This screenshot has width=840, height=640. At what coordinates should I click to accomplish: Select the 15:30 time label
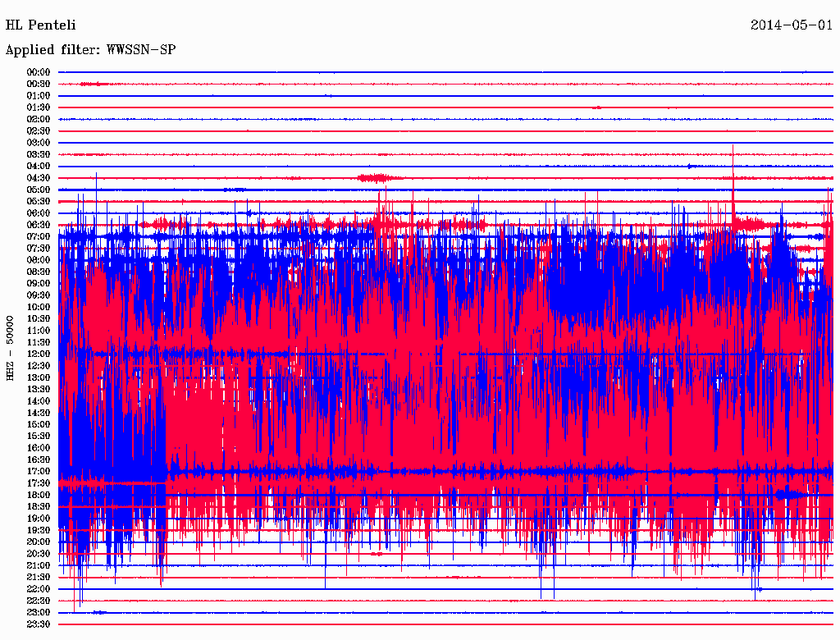(39, 437)
